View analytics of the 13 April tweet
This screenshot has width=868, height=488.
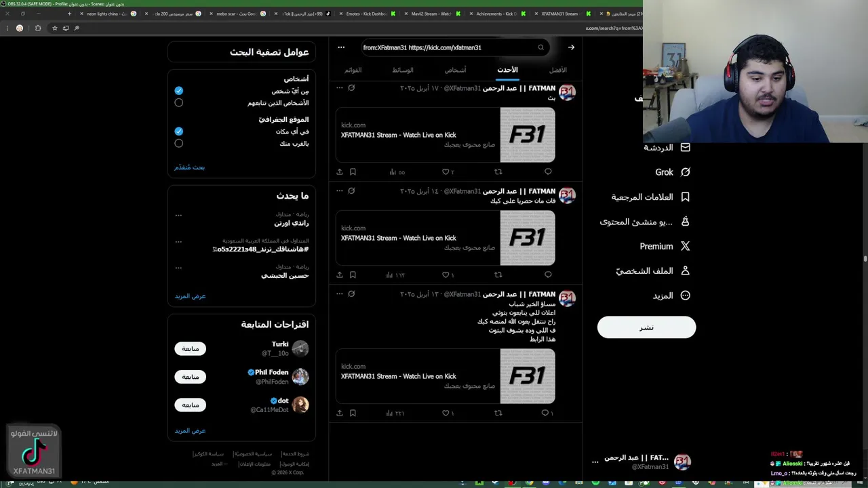pyautogui.click(x=395, y=413)
